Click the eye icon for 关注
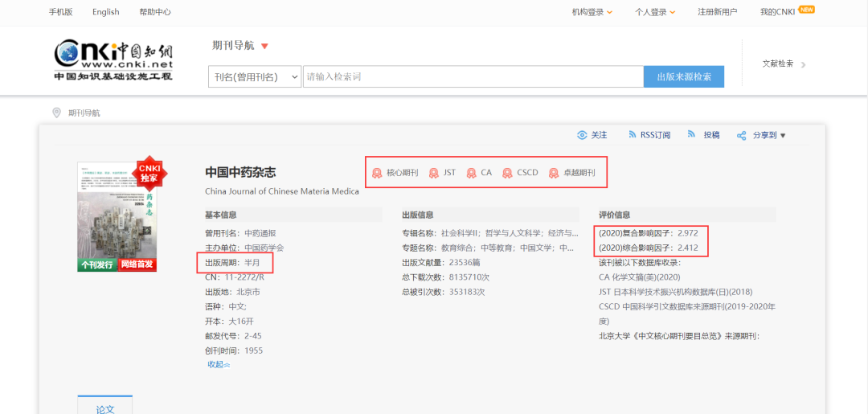 coord(582,135)
